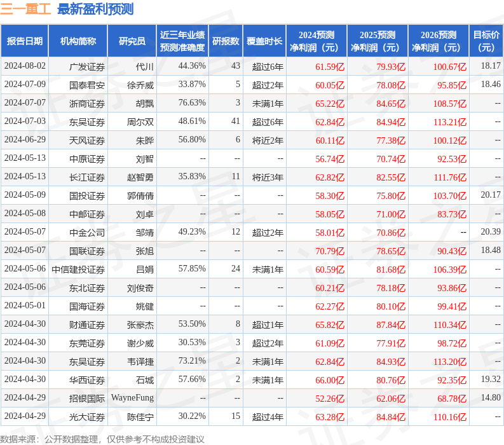The image size is (504, 445).
Task: Click researcher name 胡飘
Action: point(145,104)
